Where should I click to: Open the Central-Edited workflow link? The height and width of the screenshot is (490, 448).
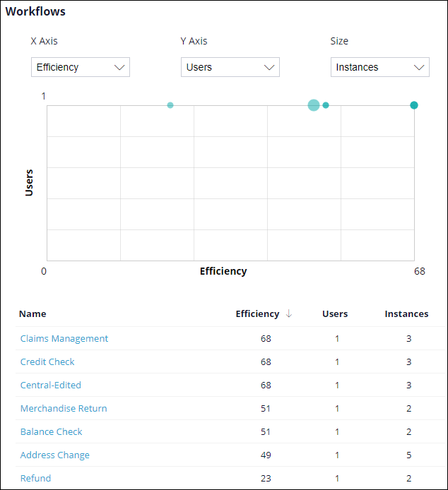[x=51, y=385]
